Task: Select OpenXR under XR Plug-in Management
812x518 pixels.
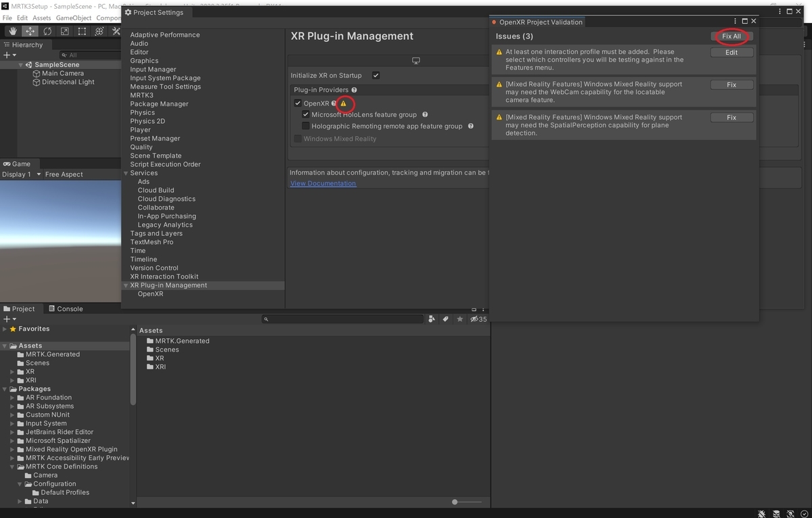Action: 150,294
